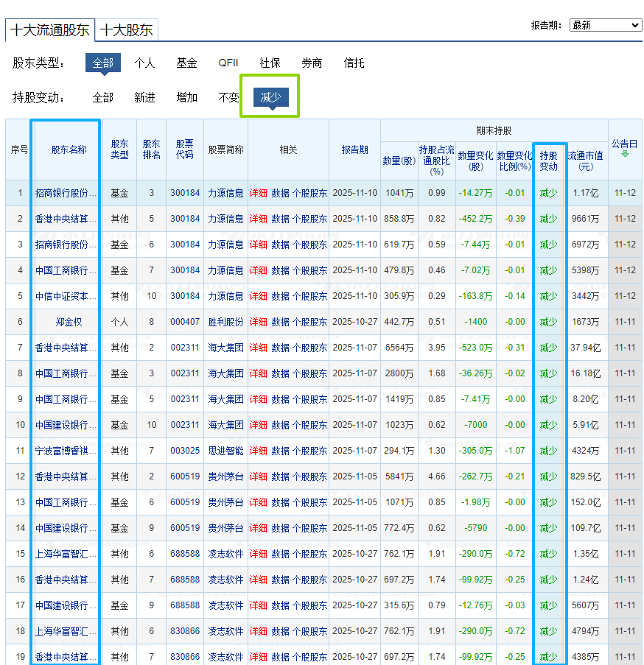Sort by 持股占流通股比(%) column header
Screen dimensions: 644x665
(436, 161)
